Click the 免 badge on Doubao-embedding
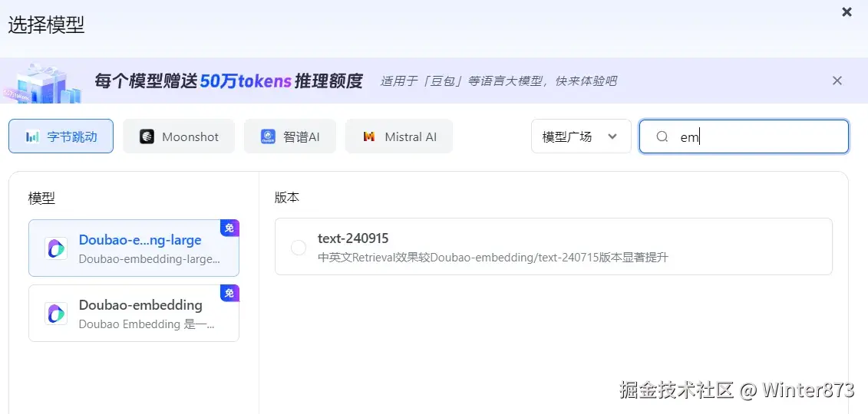 click(229, 293)
